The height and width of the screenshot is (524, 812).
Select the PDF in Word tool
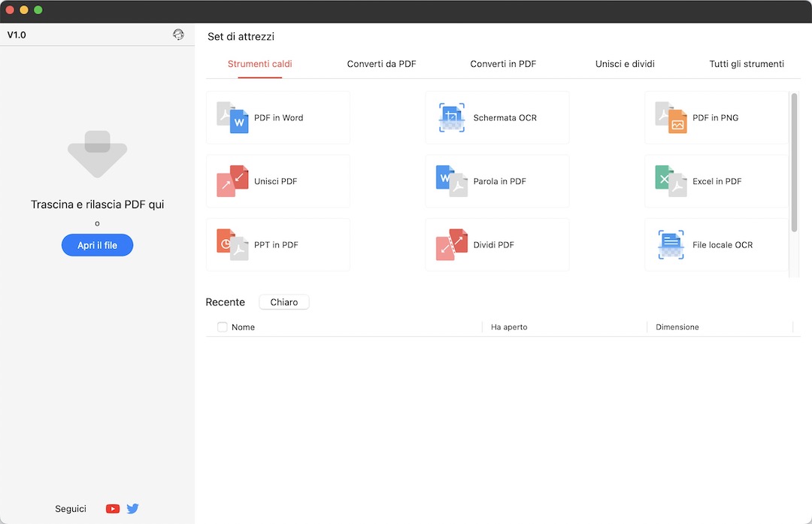278,117
